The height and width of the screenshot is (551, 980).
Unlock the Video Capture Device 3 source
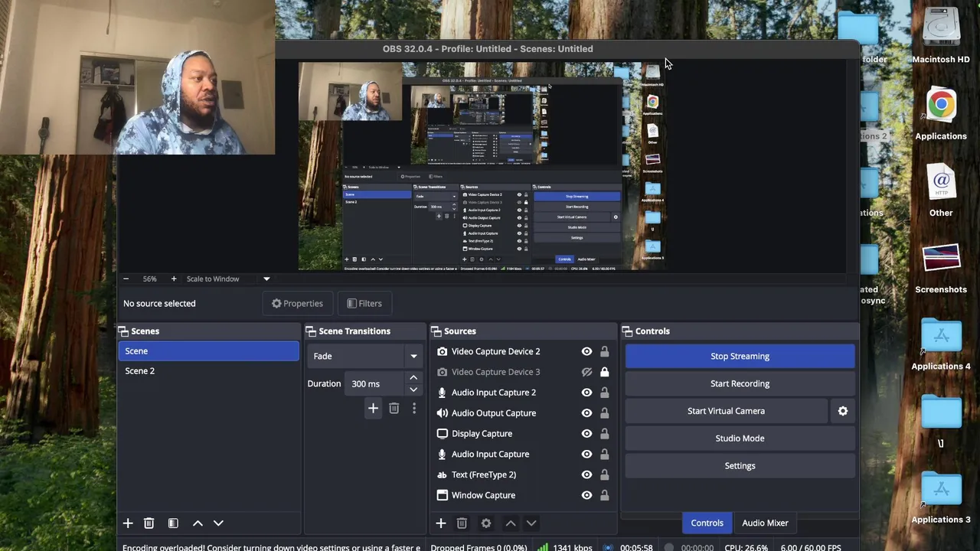pos(604,372)
